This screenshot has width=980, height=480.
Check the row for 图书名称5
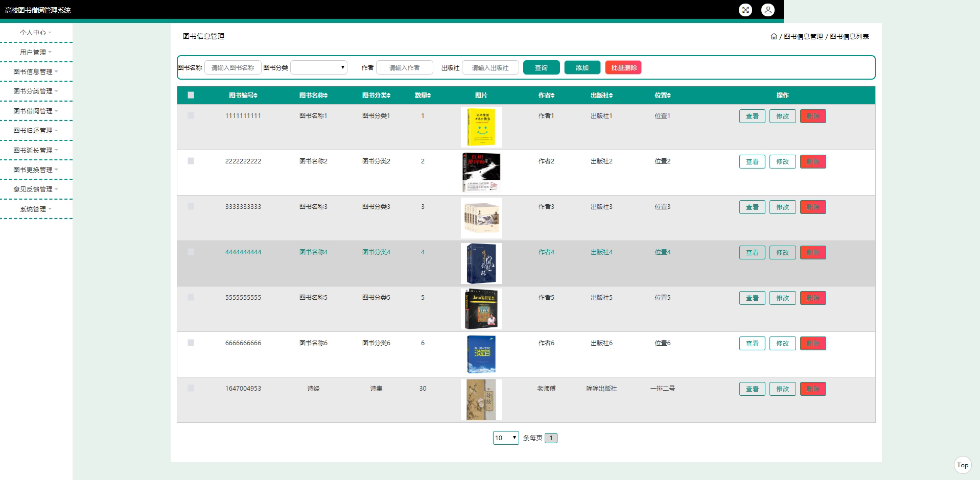191,297
